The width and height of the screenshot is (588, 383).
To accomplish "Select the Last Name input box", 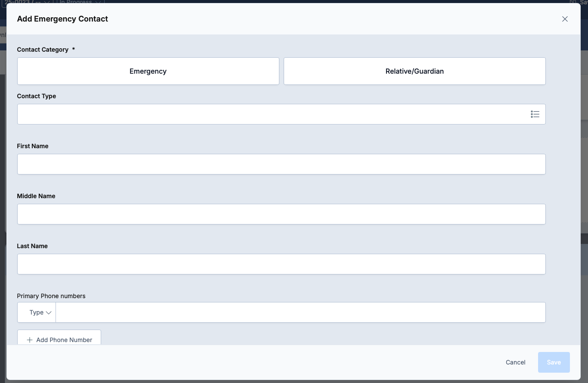I will point(281,264).
